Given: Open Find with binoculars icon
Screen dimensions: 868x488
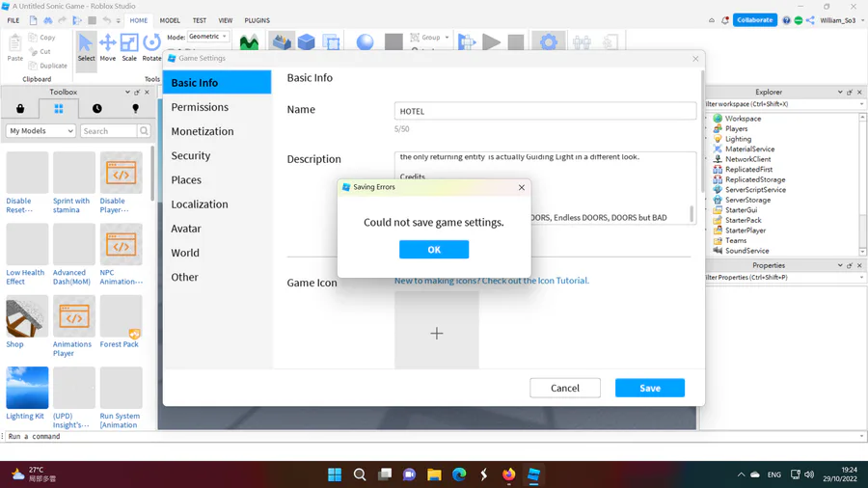Looking at the screenshot, I should 48,20.
